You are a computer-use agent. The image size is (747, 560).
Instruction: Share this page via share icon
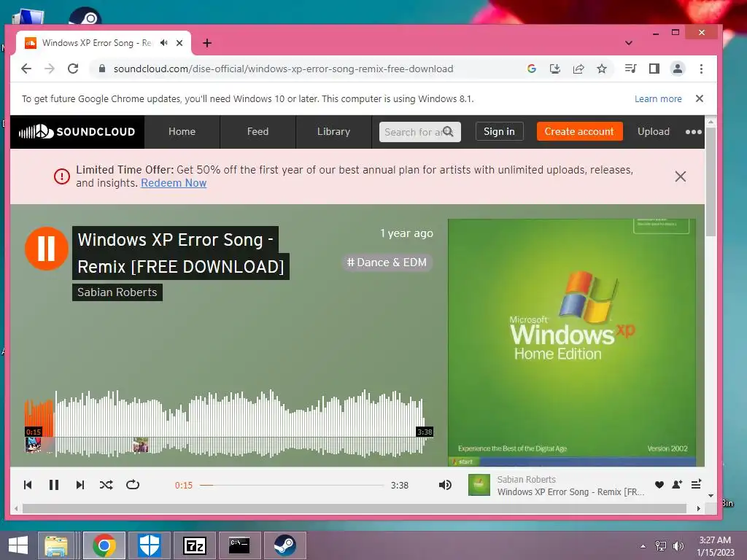coord(578,69)
